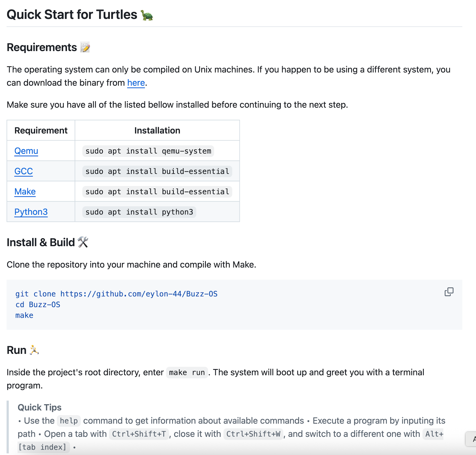Open the Qemu requirement link
This screenshot has width=476, height=455.
[x=26, y=151]
